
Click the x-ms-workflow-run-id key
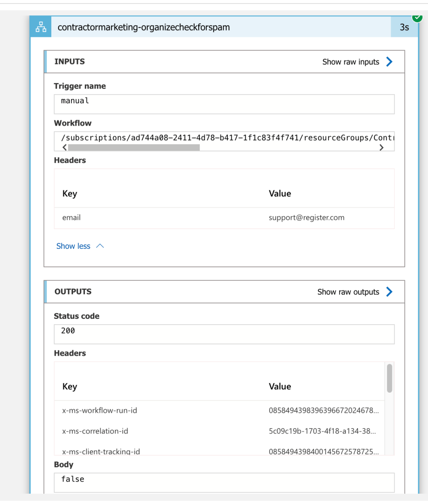[x=100, y=410]
